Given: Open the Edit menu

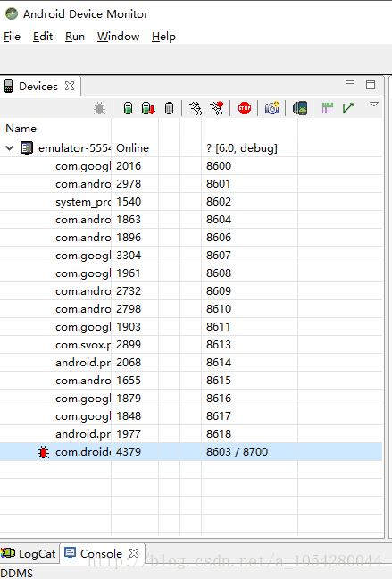Looking at the screenshot, I should coord(43,37).
